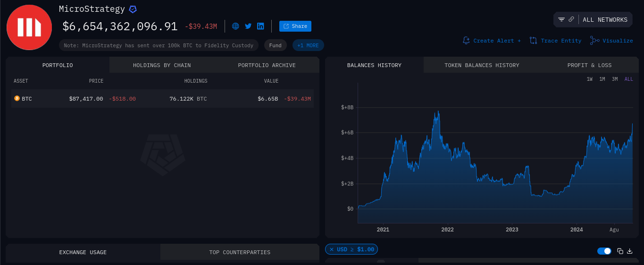Click the download icon above transfers table

[x=629, y=251]
